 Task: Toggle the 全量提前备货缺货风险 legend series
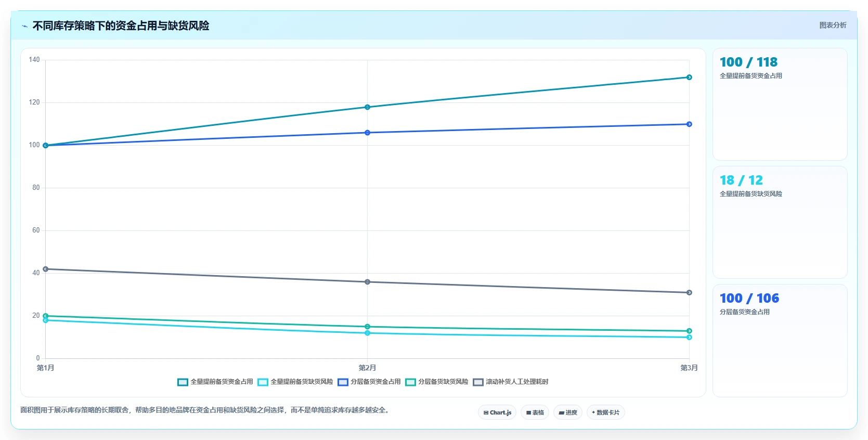tap(295, 382)
